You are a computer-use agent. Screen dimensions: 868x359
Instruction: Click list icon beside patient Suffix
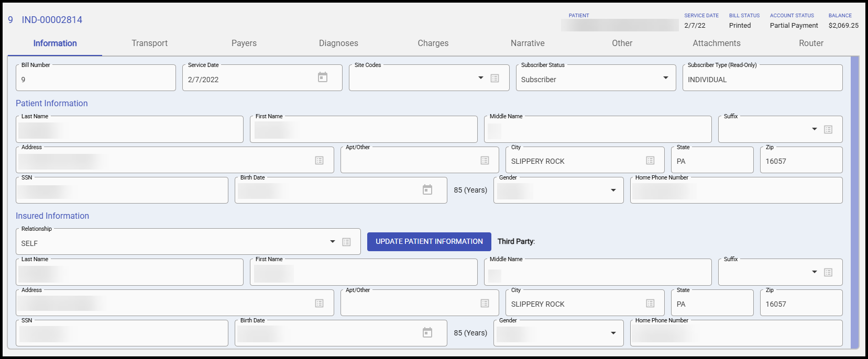pyautogui.click(x=828, y=129)
